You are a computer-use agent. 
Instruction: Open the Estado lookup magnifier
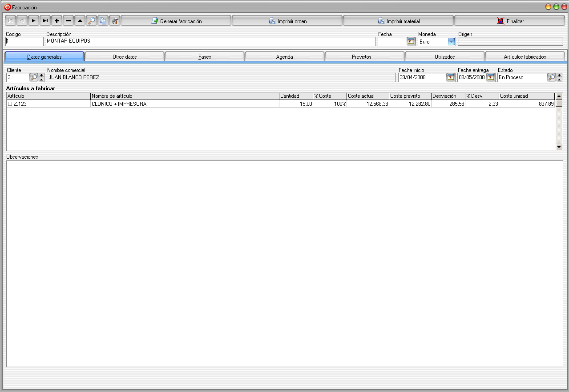coord(552,77)
